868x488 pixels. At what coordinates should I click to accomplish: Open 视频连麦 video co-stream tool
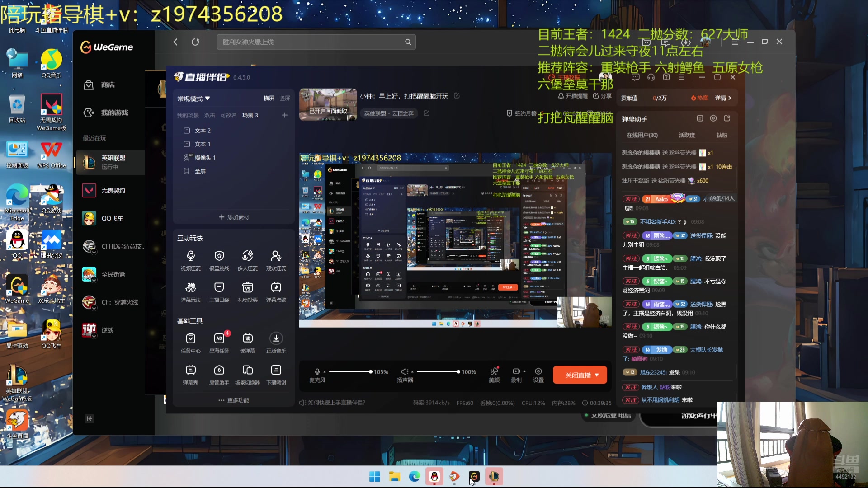(190, 261)
